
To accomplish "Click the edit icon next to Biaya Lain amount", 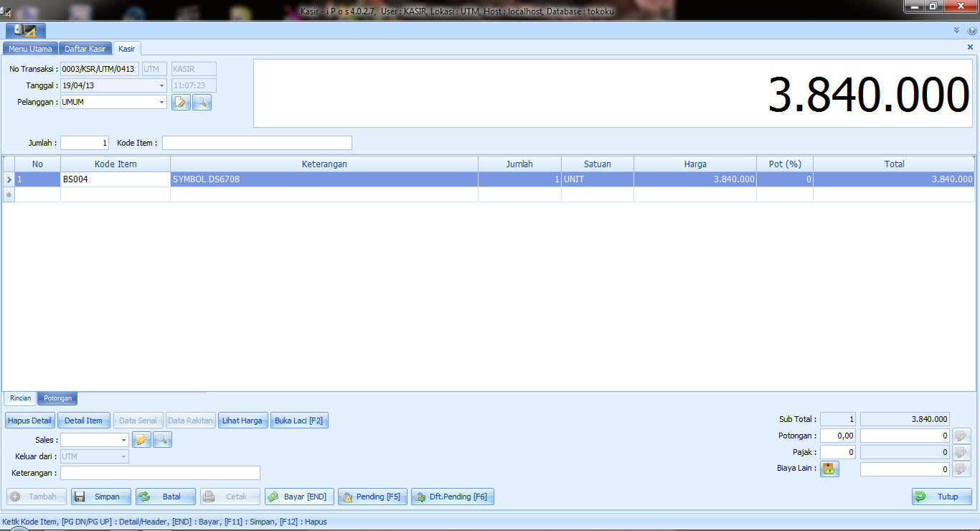I will click(961, 469).
